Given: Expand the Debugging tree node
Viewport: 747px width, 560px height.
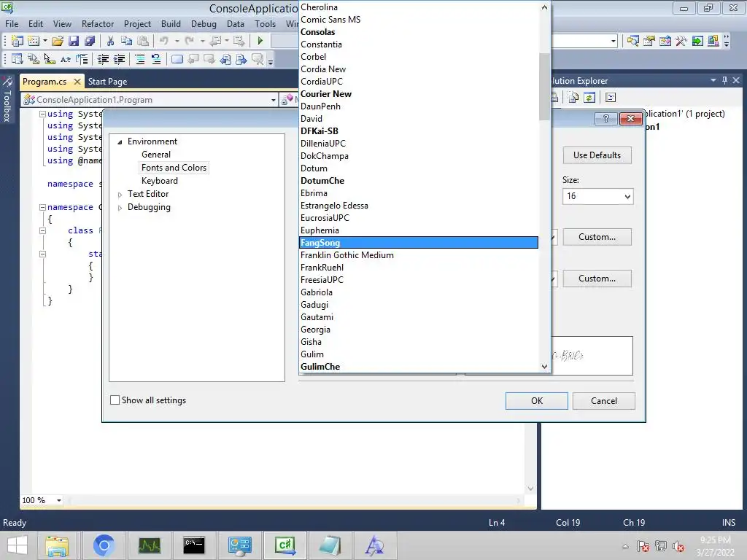Looking at the screenshot, I should (120, 208).
